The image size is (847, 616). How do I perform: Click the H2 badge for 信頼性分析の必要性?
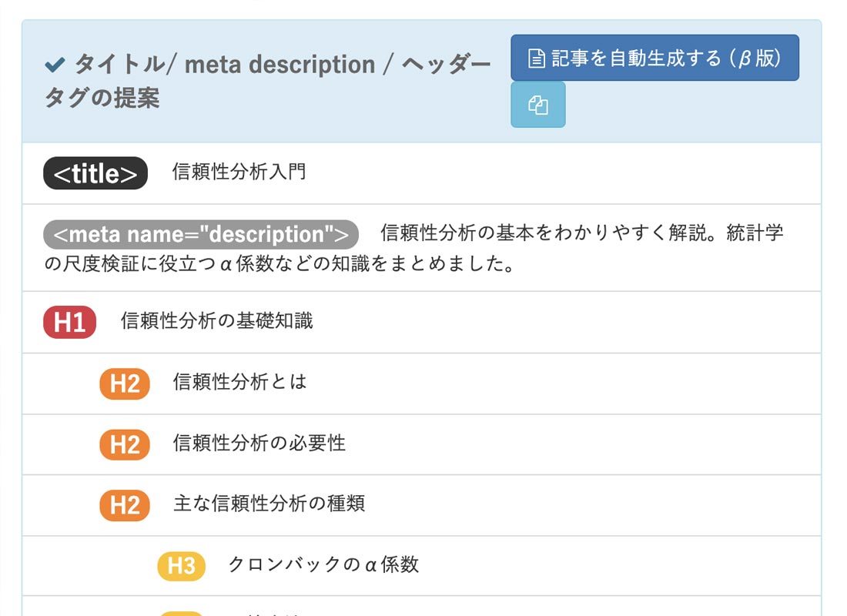point(124,444)
